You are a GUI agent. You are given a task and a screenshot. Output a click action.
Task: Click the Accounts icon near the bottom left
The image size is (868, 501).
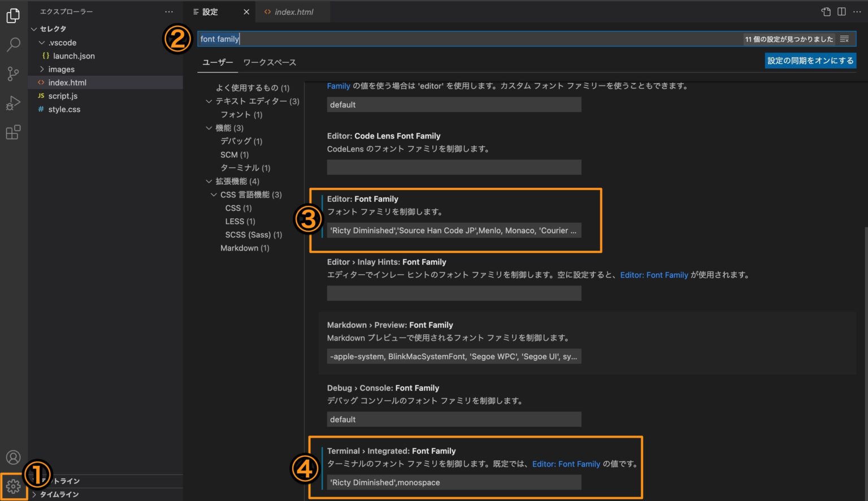pyautogui.click(x=13, y=457)
